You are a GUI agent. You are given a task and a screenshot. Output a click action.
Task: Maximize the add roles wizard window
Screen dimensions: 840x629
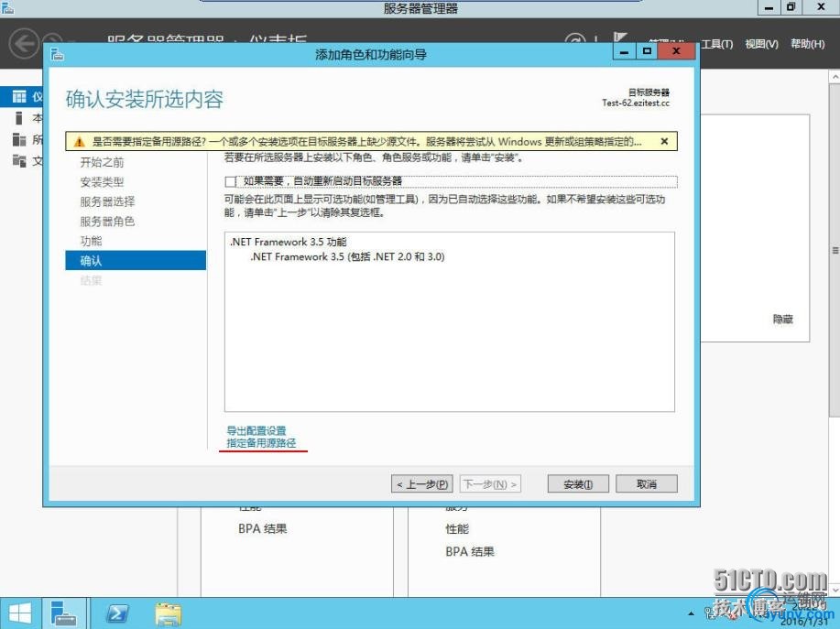click(x=647, y=51)
